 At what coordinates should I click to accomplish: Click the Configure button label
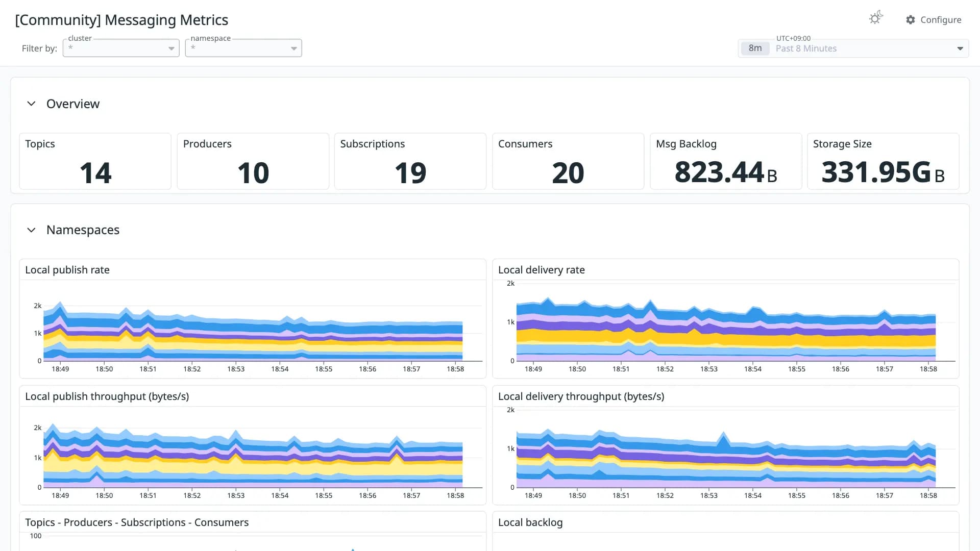tap(941, 20)
